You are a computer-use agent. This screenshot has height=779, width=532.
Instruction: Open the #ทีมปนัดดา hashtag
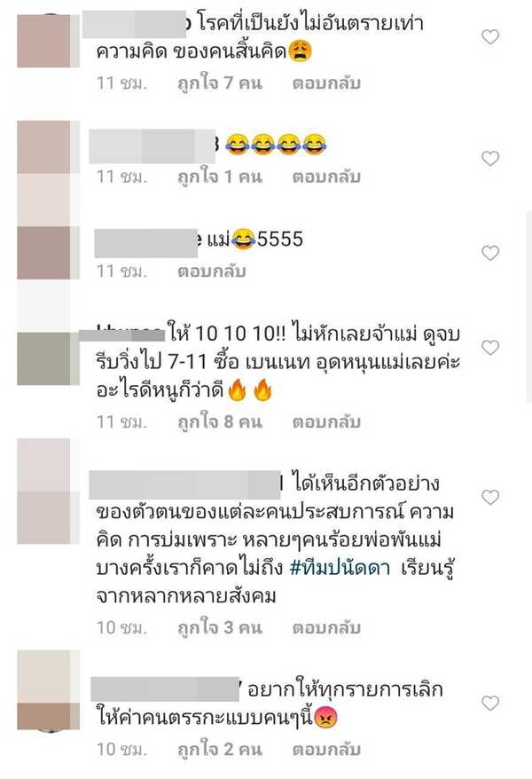[x=340, y=568]
